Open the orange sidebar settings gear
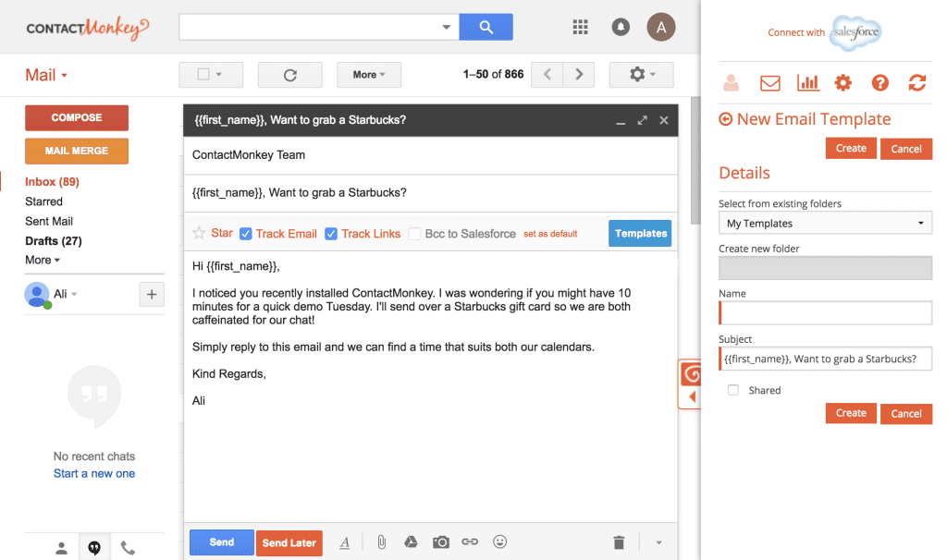 (x=843, y=82)
